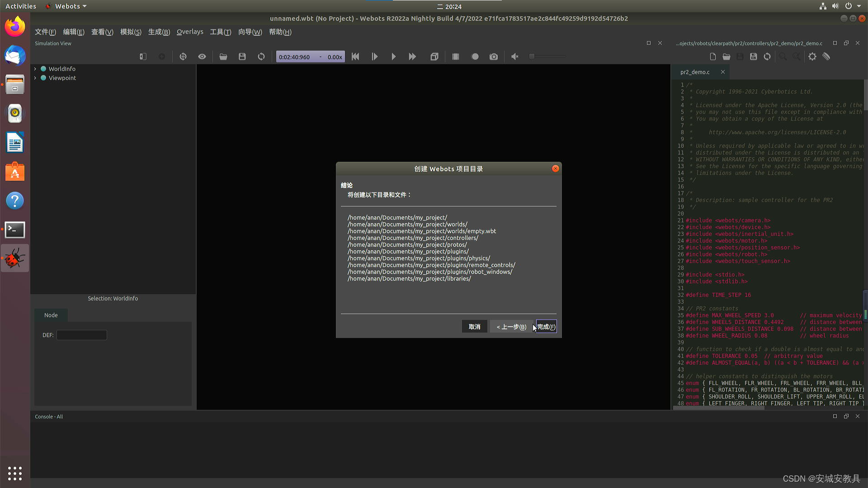The image size is (868, 488).
Task: Save the world using the simulation toolbar floppy icon
Action: (242, 56)
